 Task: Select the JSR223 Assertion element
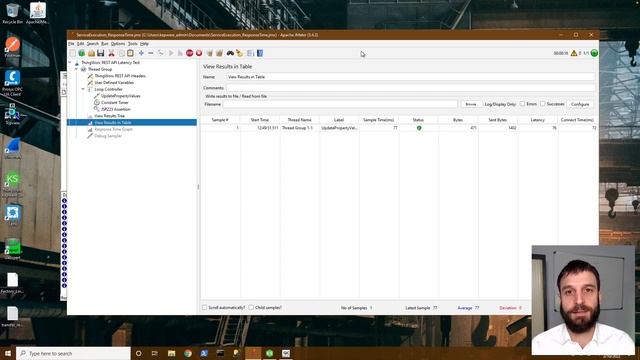click(x=116, y=109)
